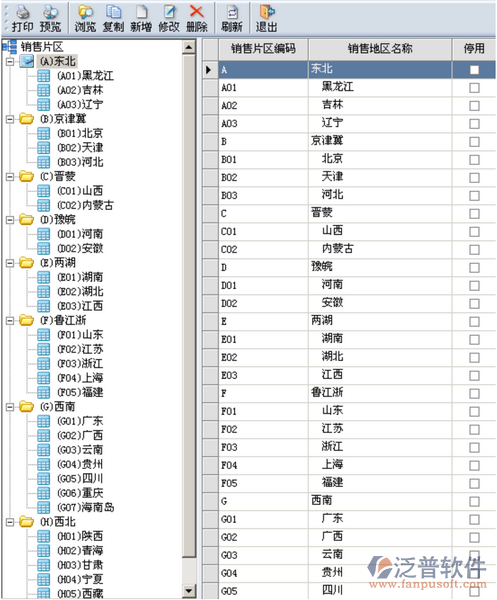Click the grid icon beside (D02)安徽
This screenshot has width=497, height=600.
click(44, 248)
